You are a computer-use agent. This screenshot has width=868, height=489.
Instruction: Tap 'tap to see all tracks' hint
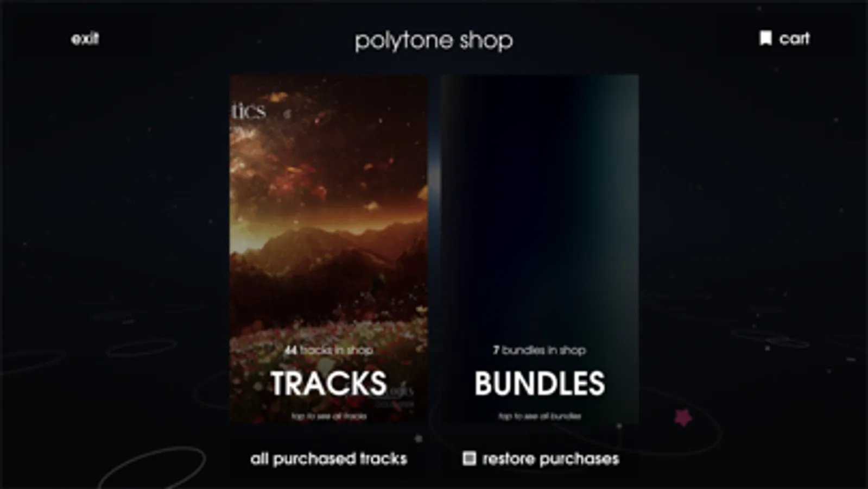point(328,416)
